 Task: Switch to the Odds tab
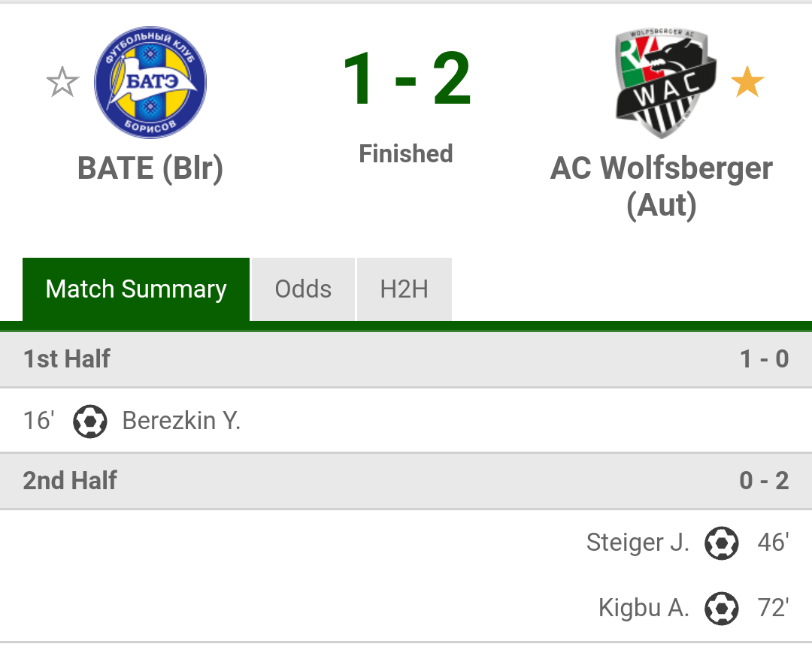(303, 289)
